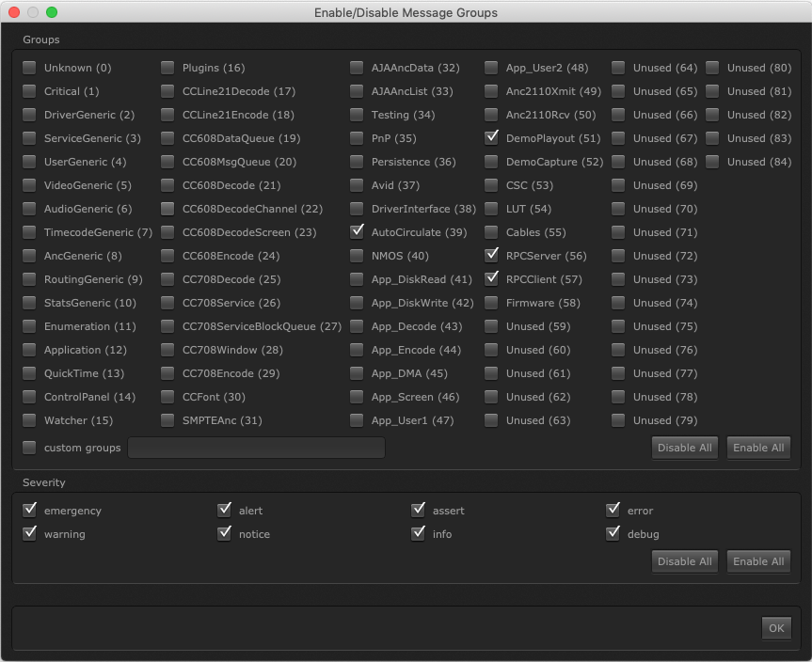Uncheck the AutoCirculate group
The image size is (812, 662).
[356, 232]
